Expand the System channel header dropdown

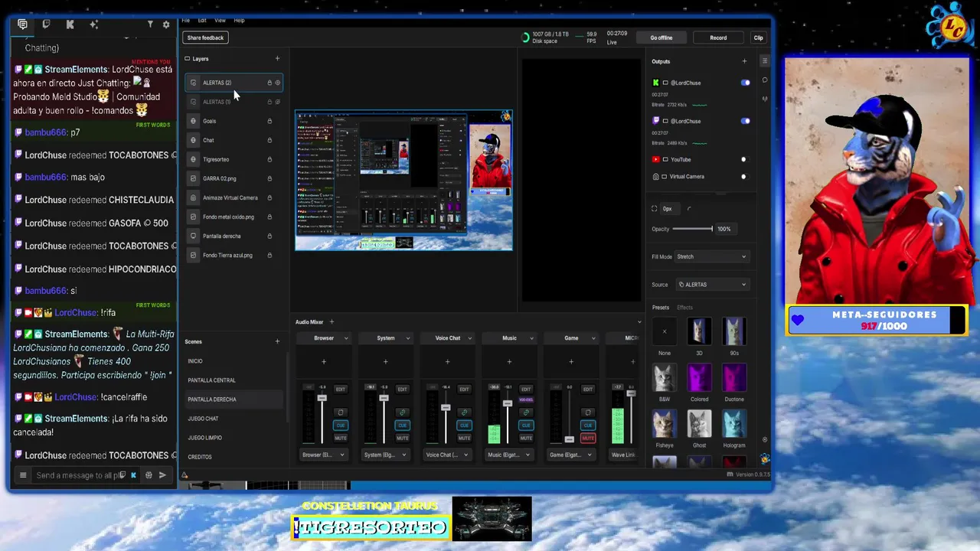coord(407,338)
